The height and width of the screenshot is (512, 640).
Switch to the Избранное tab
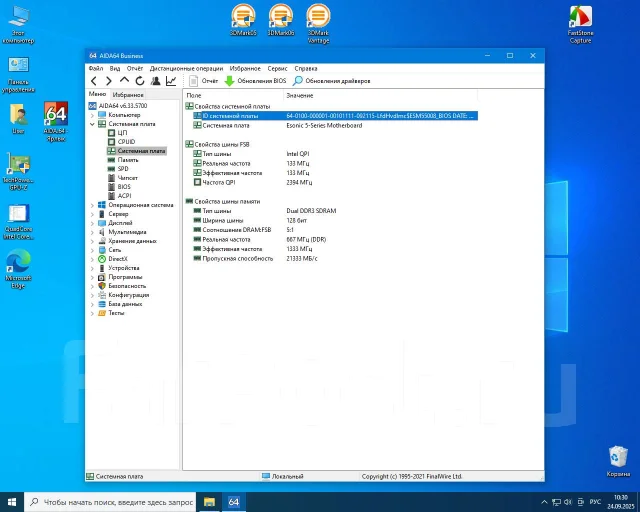pyautogui.click(x=128, y=95)
